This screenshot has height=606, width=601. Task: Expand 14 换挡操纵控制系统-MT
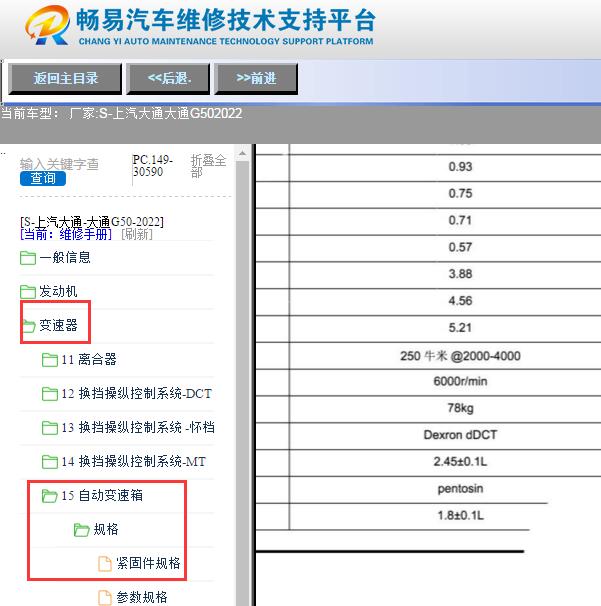[133, 461]
